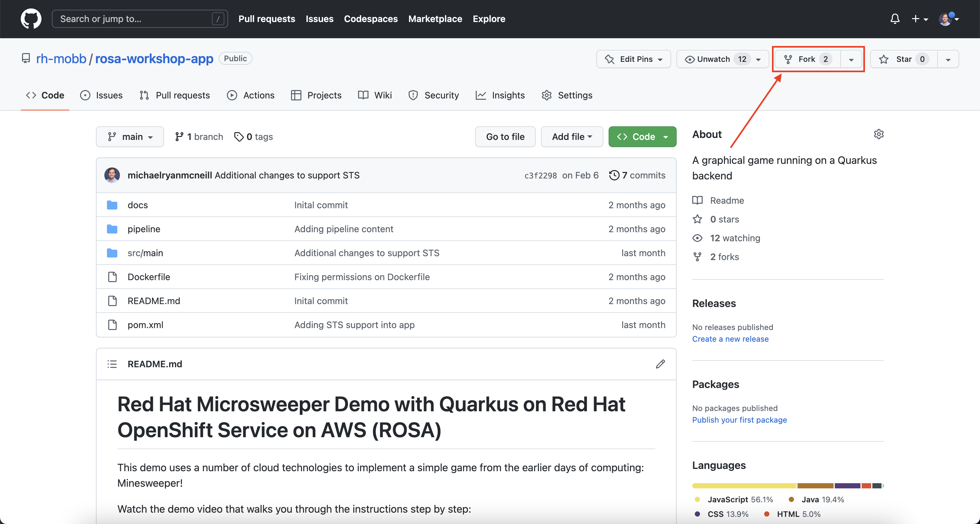
Task: Open commit message Additional changes to support STS
Action: tap(287, 175)
